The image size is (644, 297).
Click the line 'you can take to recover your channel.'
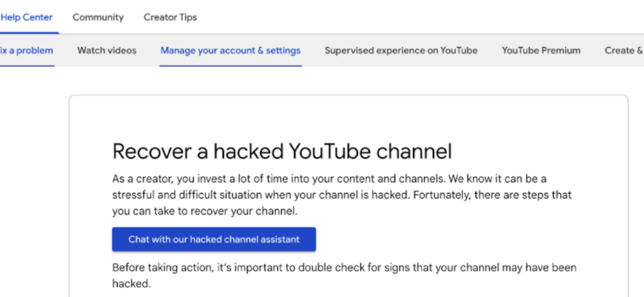pos(204,211)
